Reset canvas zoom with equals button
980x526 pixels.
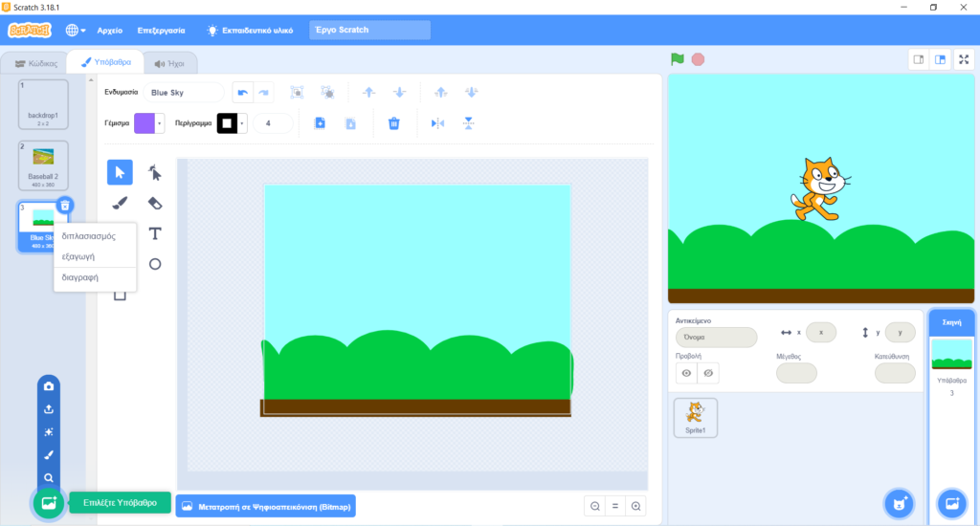click(x=615, y=506)
